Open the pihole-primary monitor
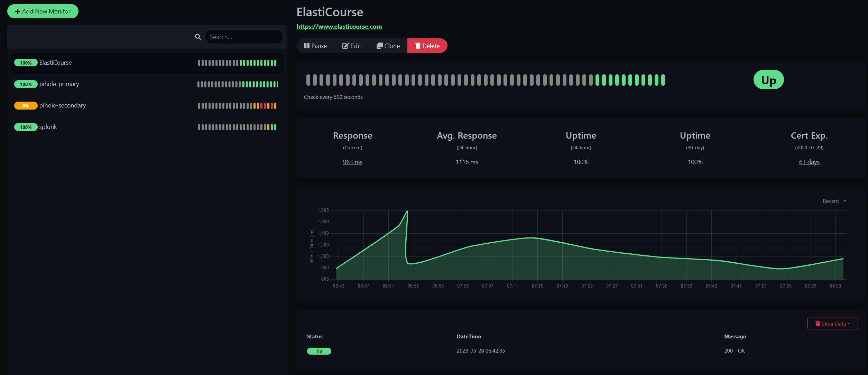The width and height of the screenshot is (868, 375). pyautogui.click(x=147, y=84)
